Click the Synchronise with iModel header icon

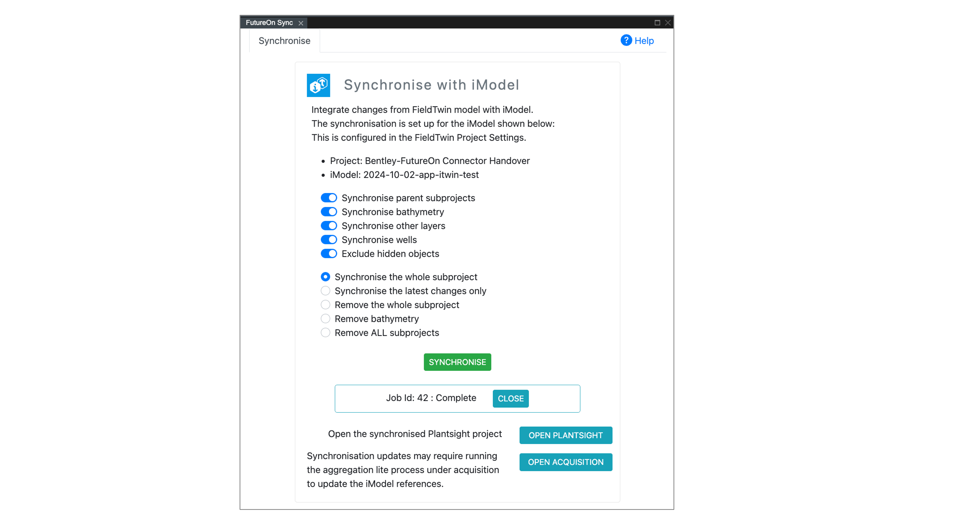coord(318,85)
